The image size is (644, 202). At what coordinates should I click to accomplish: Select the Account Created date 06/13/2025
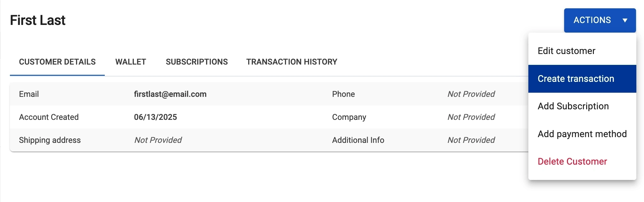click(x=155, y=117)
